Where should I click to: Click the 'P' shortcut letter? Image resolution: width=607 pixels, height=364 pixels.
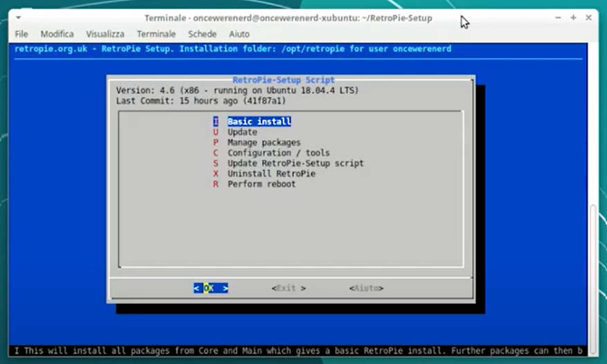pyautogui.click(x=216, y=143)
